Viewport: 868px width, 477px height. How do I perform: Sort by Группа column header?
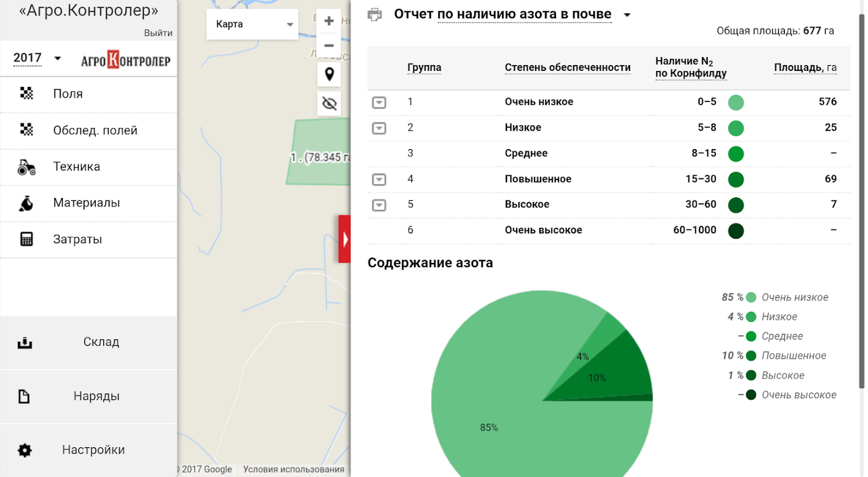tap(424, 67)
